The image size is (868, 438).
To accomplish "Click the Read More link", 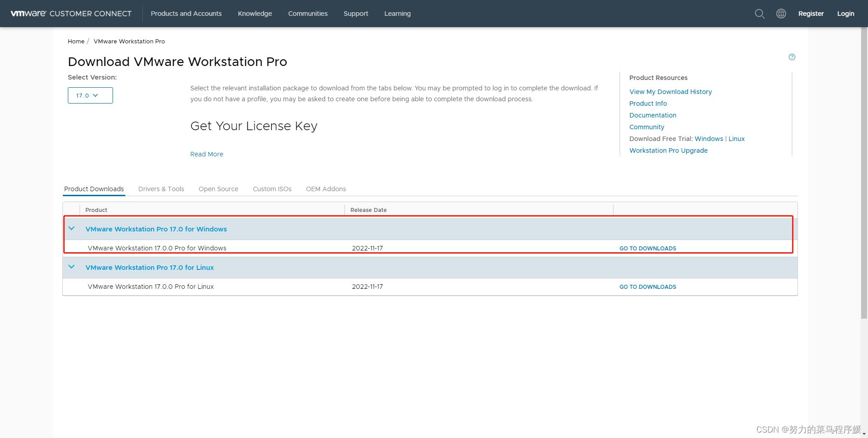I will click(x=207, y=154).
